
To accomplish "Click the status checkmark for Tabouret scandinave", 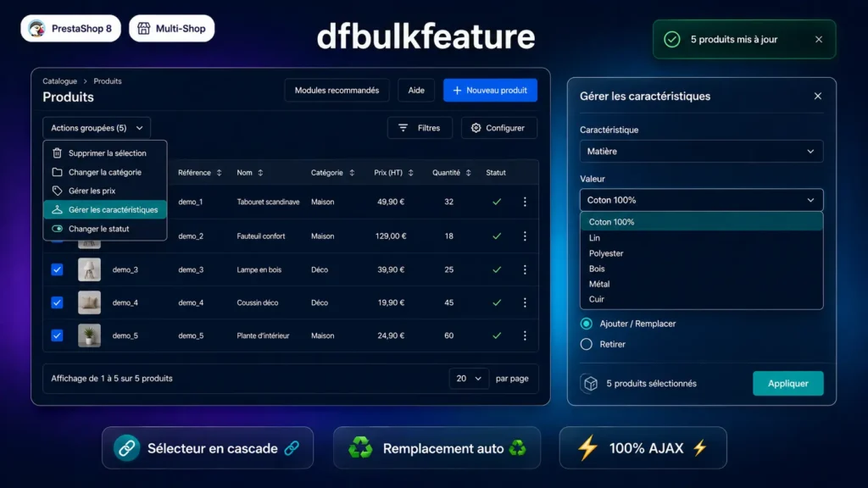I will [497, 202].
